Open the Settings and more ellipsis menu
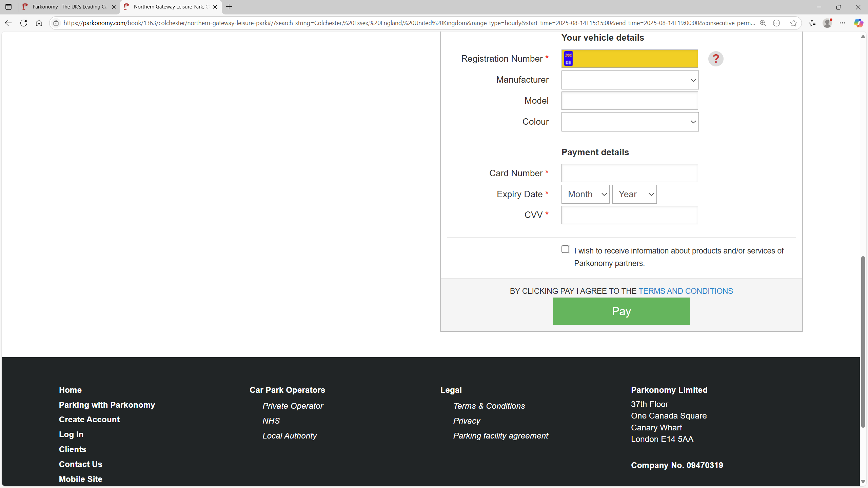The image size is (868, 488). (843, 23)
